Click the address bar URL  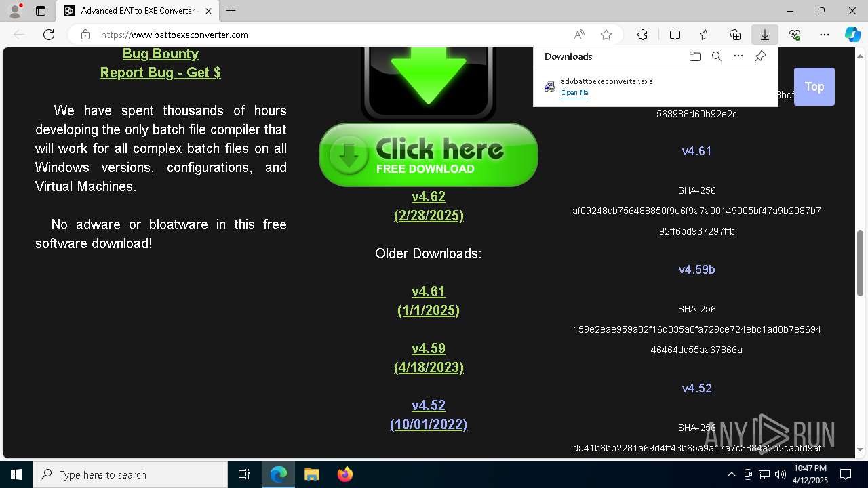[174, 35]
